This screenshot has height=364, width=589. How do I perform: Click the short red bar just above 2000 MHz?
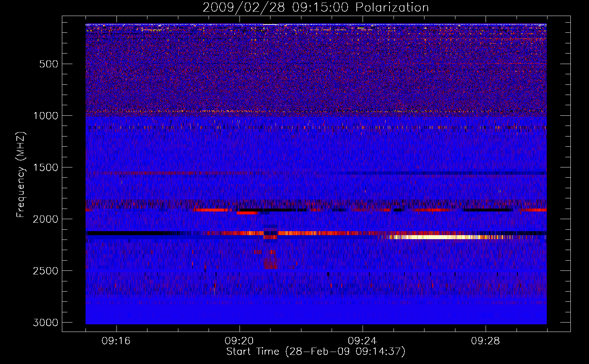[248, 213]
